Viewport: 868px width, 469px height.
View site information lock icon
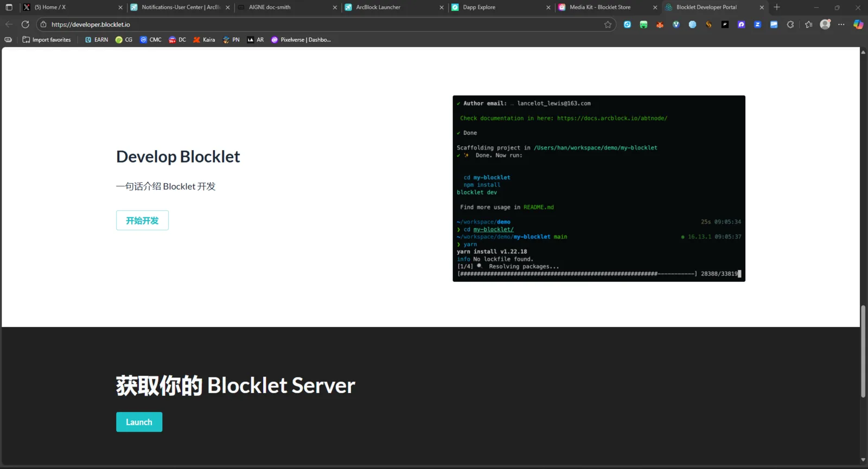click(43, 24)
